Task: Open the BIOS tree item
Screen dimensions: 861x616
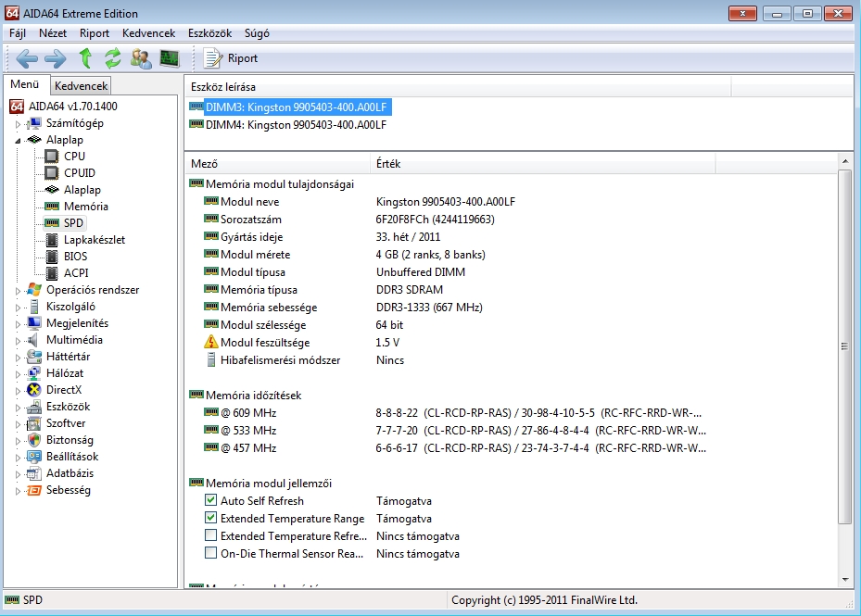Action: pyautogui.click(x=75, y=257)
